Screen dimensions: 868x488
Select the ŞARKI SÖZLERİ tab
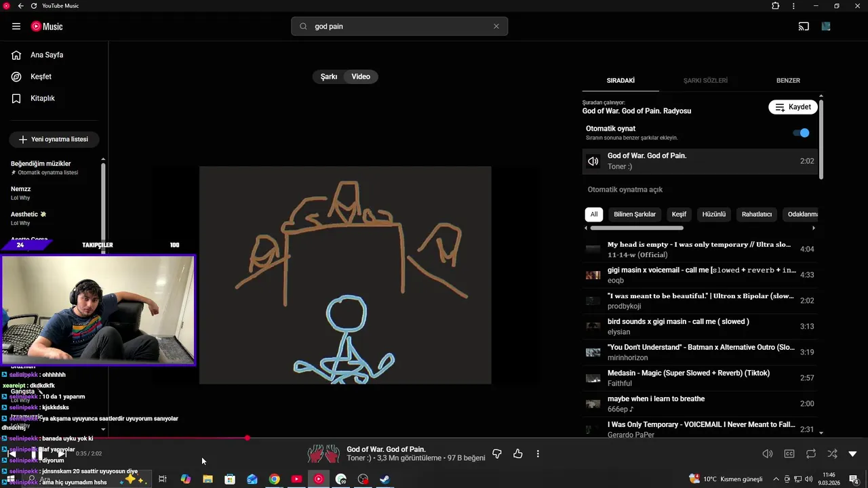[x=705, y=81]
